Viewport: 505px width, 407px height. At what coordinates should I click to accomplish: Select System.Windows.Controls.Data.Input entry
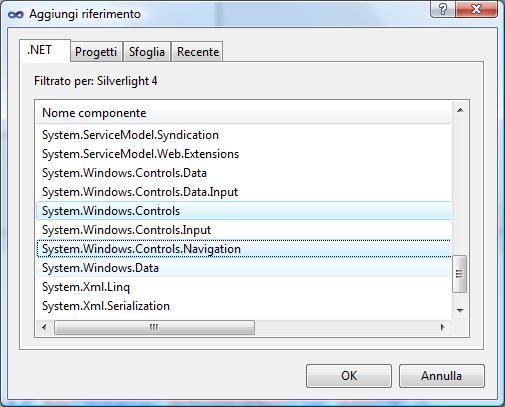[x=244, y=192]
